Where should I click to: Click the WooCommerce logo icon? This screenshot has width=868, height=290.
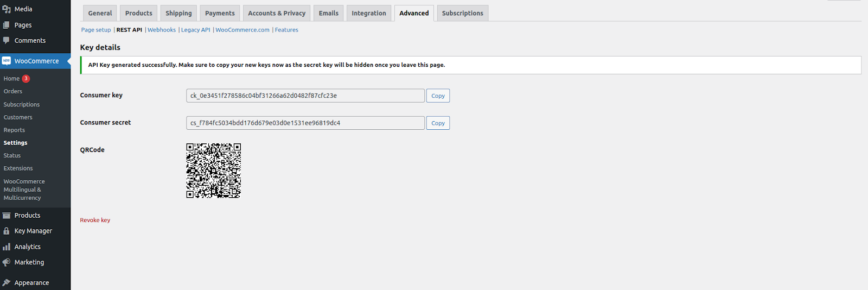7,61
